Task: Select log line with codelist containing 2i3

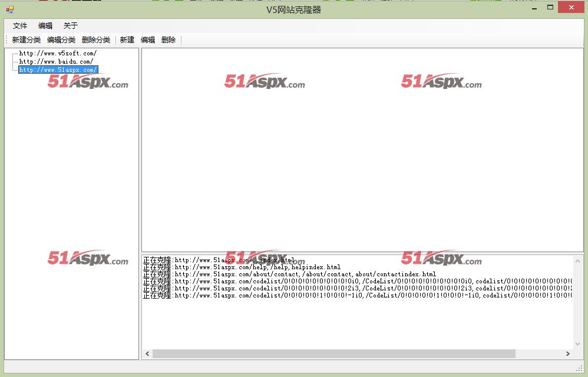Action: click(x=358, y=289)
